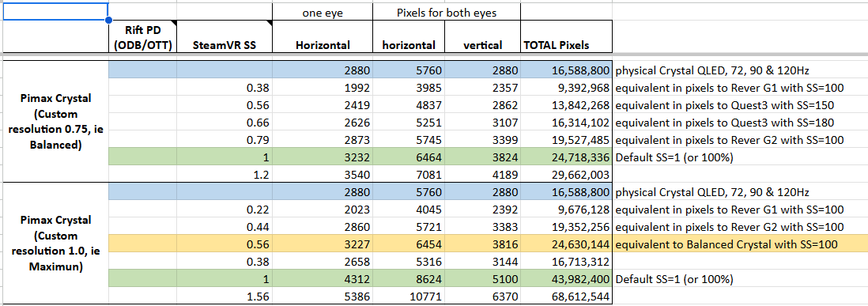
Task: Select SteamVR SS value 0.66
Action: [x=225, y=123]
